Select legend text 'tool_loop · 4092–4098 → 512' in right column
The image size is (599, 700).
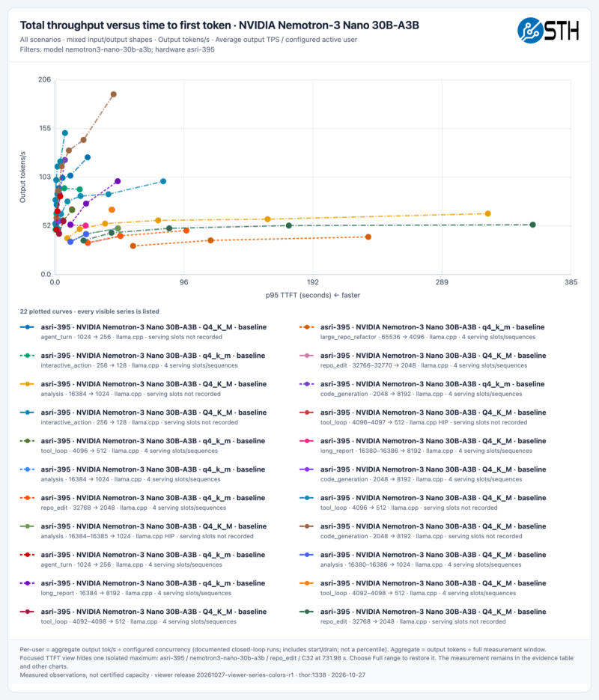pyautogui.click(x=362, y=593)
